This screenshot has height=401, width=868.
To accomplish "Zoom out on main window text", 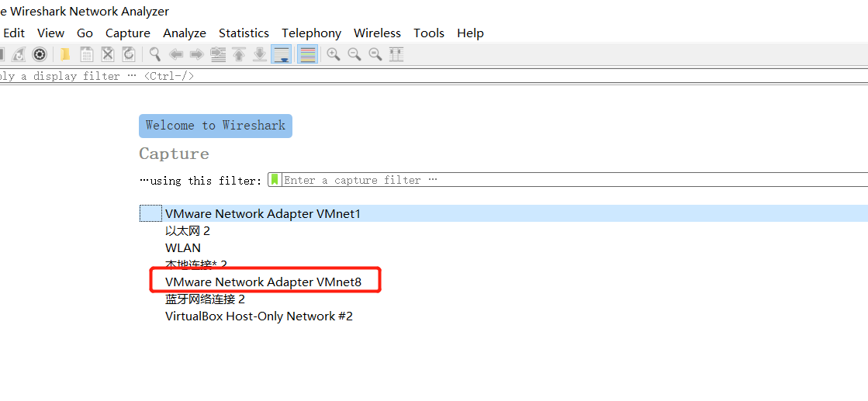I will tap(354, 54).
